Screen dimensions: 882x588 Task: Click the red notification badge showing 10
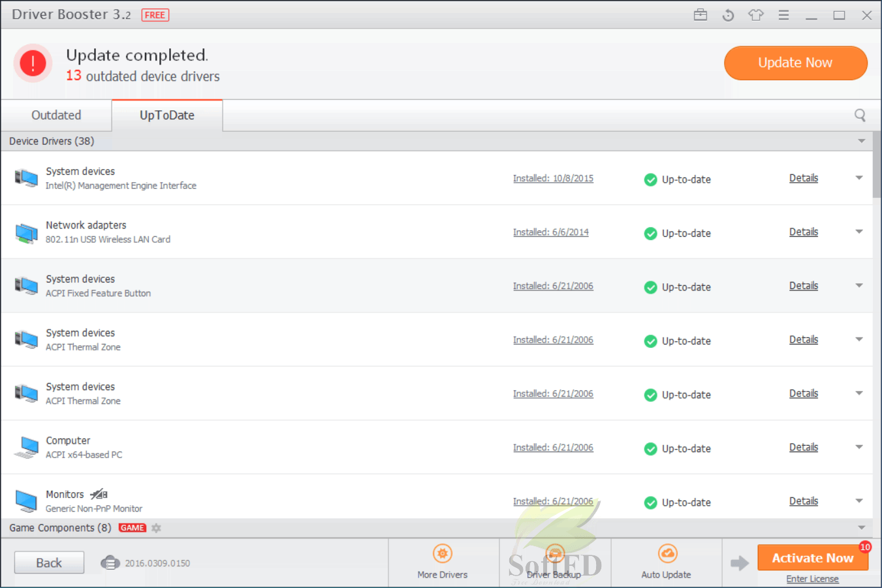click(x=865, y=547)
